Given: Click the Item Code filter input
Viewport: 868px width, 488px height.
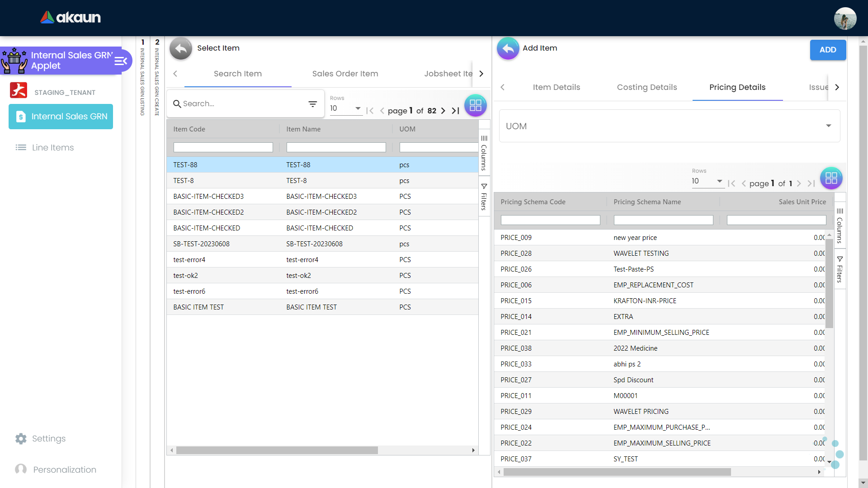Looking at the screenshot, I should pyautogui.click(x=223, y=147).
